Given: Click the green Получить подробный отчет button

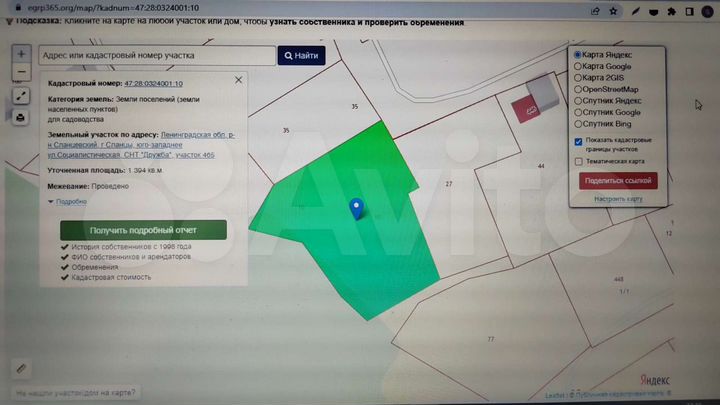Looking at the screenshot, I should 143,229.
